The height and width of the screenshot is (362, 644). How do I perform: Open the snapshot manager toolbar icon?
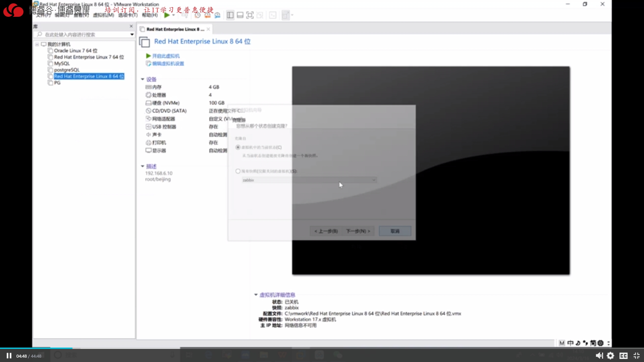[x=217, y=15]
